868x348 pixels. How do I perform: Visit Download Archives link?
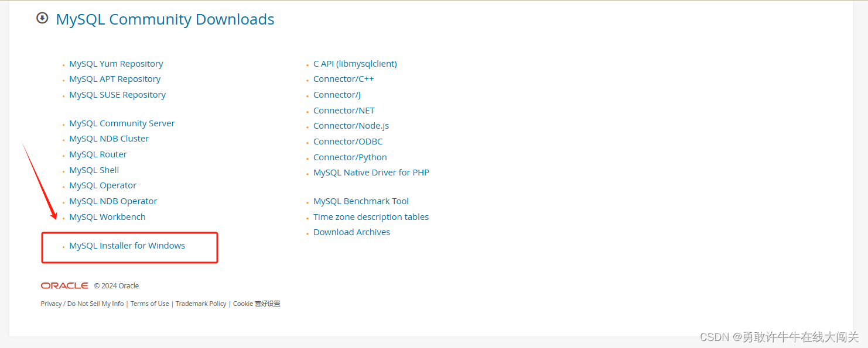[x=351, y=232]
